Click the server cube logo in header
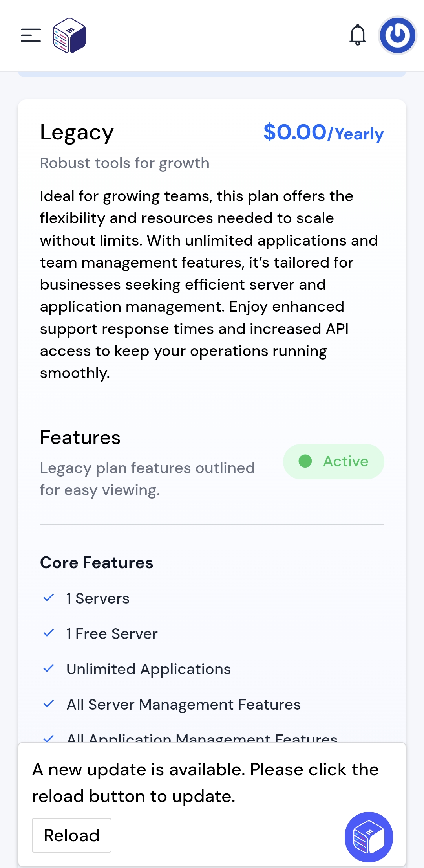 tap(69, 35)
